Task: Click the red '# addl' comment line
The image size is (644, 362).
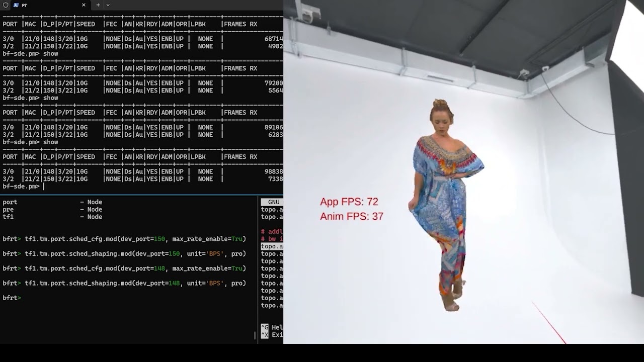Action: click(x=272, y=232)
